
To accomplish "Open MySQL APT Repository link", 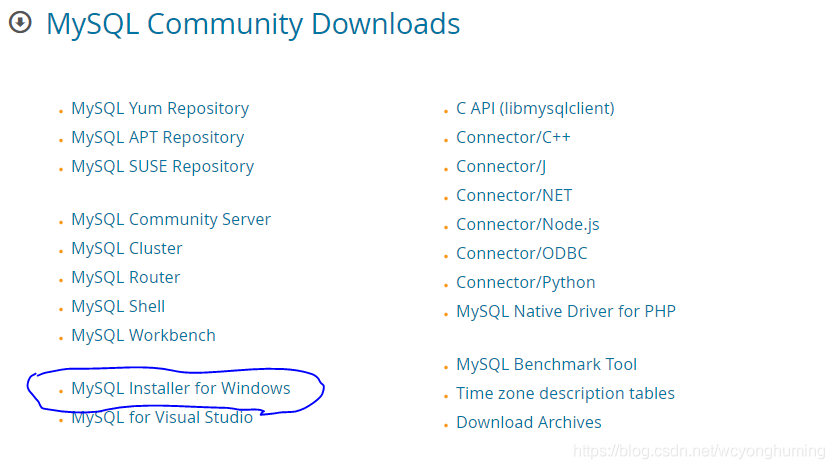I will [157, 138].
